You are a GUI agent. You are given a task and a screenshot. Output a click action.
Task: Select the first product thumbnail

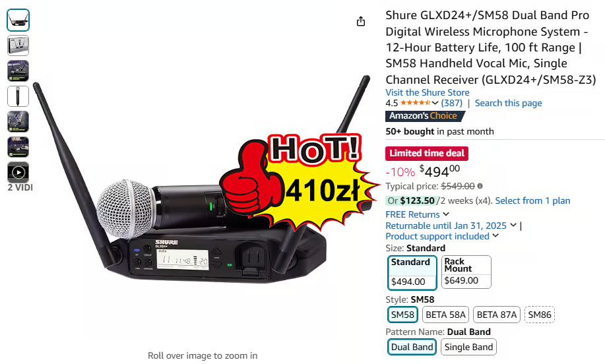(18, 20)
